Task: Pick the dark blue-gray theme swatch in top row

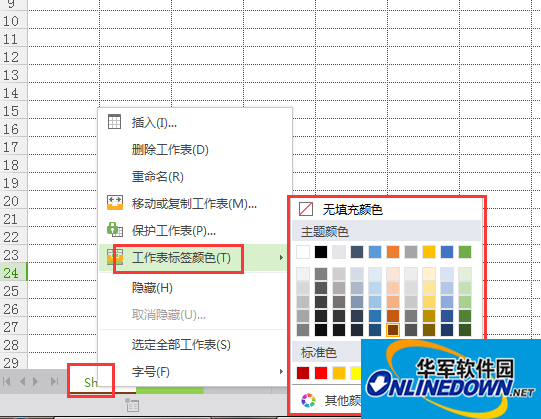Action: click(357, 252)
